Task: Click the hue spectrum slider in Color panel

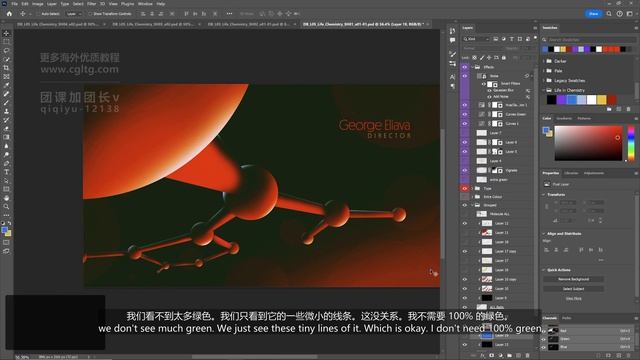Action: click(x=631, y=143)
